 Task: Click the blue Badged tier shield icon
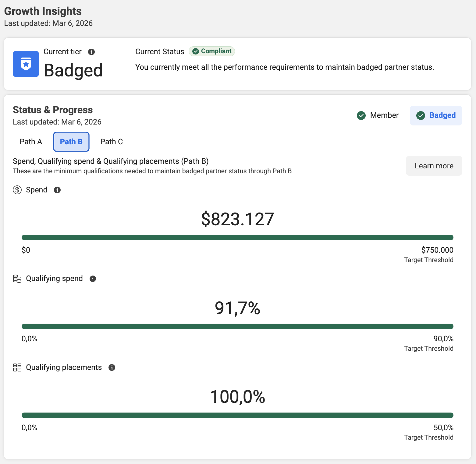click(x=26, y=64)
